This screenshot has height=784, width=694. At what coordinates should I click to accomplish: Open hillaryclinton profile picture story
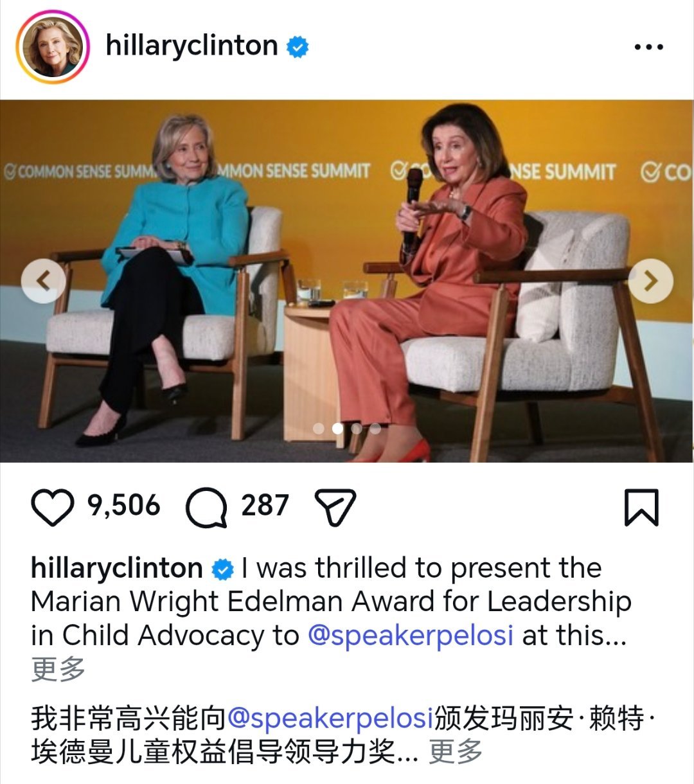(53, 47)
